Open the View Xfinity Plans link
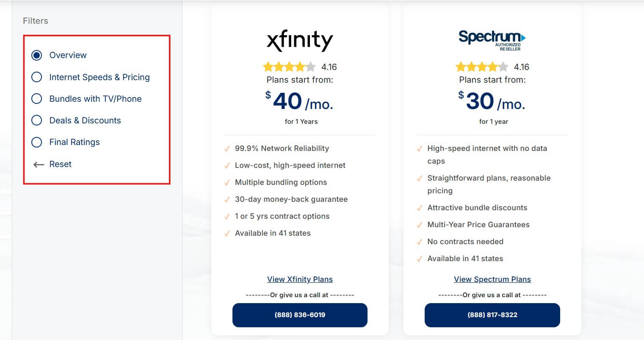 click(x=300, y=279)
